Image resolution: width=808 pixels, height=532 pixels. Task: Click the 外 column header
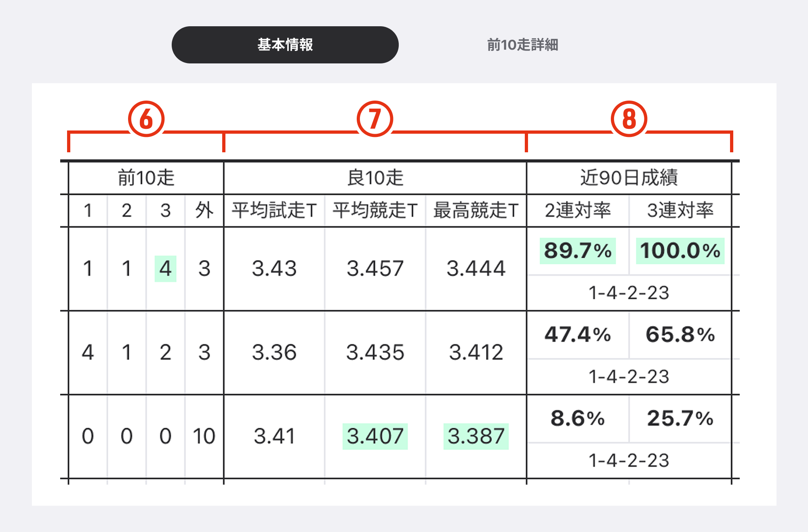coord(204,210)
